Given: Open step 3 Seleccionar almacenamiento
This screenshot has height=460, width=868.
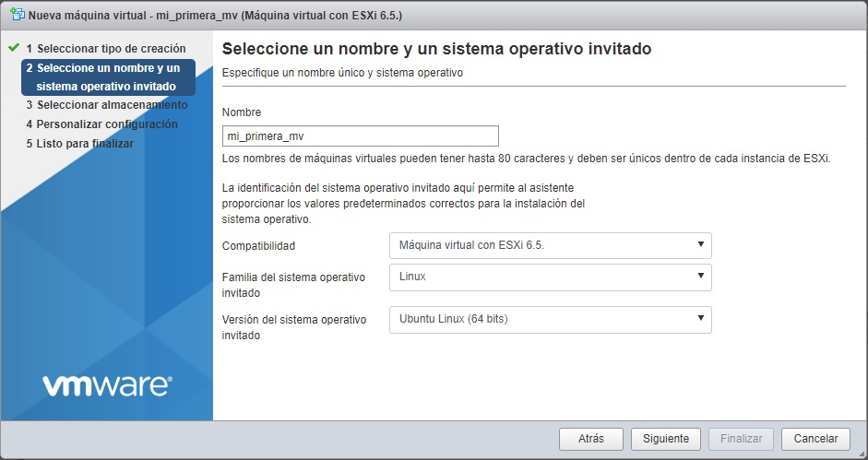Looking at the screenshot, I should pyautogui.click(x=107, y=104).
